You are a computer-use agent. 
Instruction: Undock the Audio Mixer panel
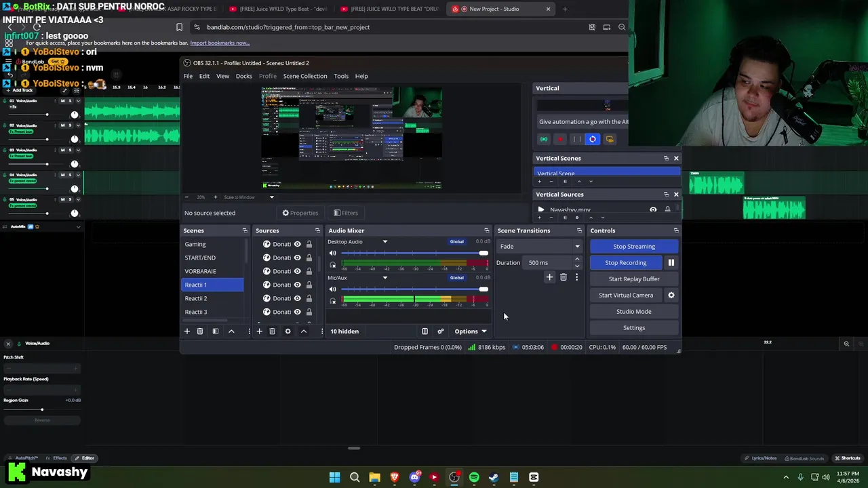pyautogui.click(x=486, y=230)
